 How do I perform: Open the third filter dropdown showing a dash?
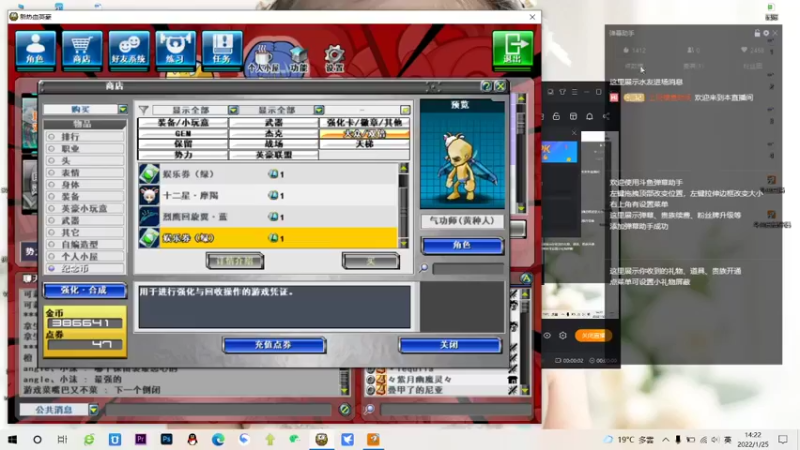click(405, 110)
